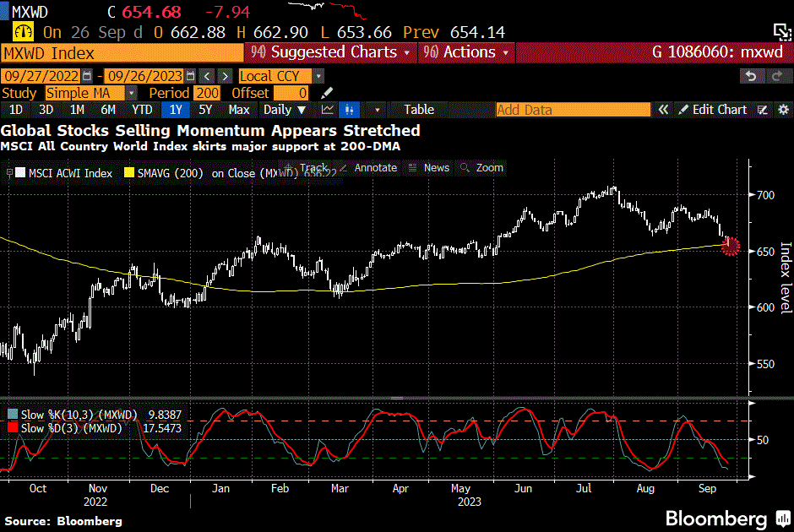The image size is (794, 532).
Task: Click the Offset field showing 0
Action: point(291,93)
